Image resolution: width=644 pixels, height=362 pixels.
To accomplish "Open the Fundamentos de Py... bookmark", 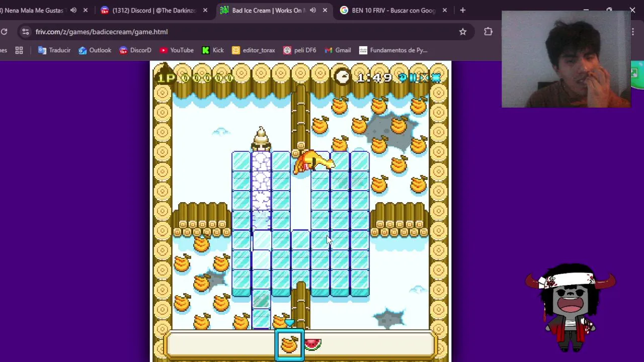I will tap(393, 50).
